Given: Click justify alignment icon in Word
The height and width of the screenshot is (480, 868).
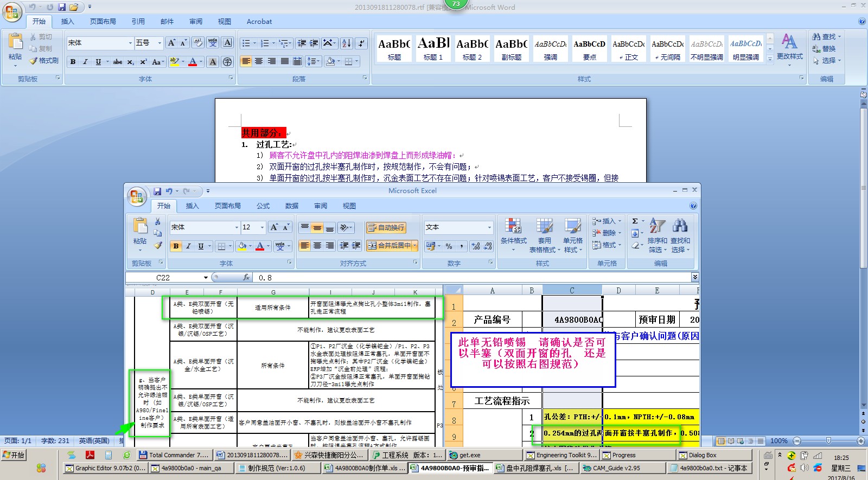Looking at the screenshot, I should pyautogui.click(x=284, y=61).
